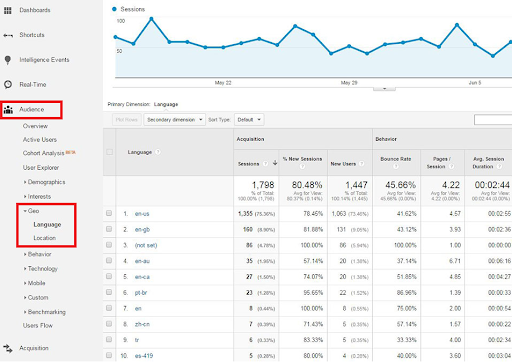
Task: Click the en-gb language link
Action: click(142, 229)
